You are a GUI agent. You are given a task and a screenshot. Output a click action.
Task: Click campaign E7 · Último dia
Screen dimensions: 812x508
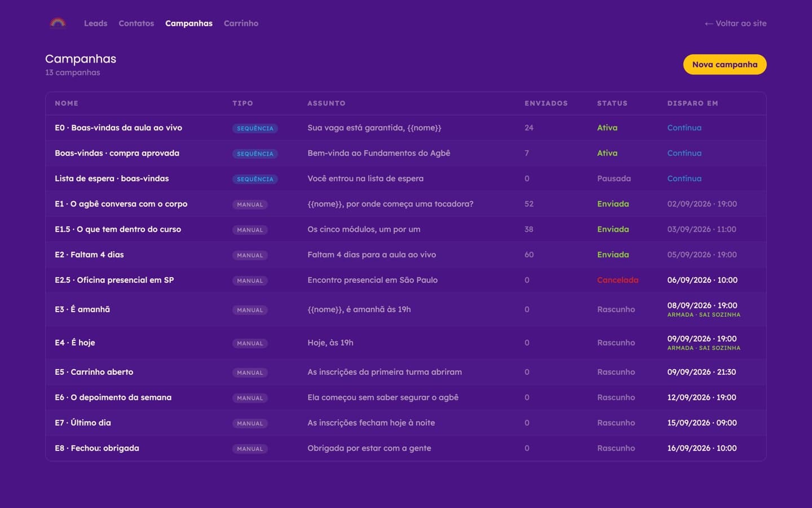[83, 423]
